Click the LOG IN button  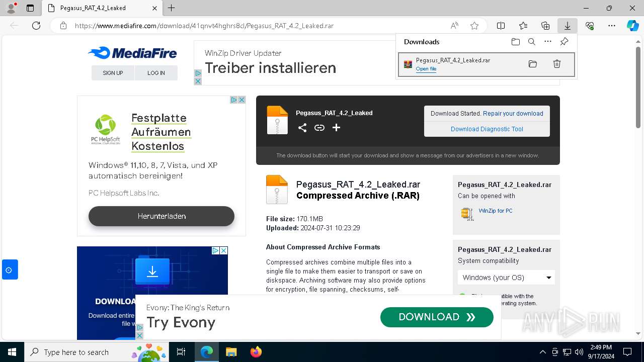pos(156,73)
